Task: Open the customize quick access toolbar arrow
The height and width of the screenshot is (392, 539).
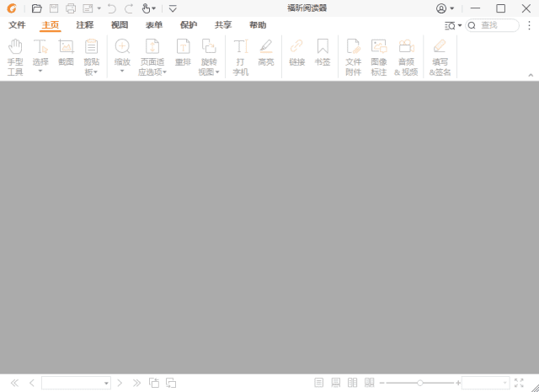Action: (x=173, y=8)
